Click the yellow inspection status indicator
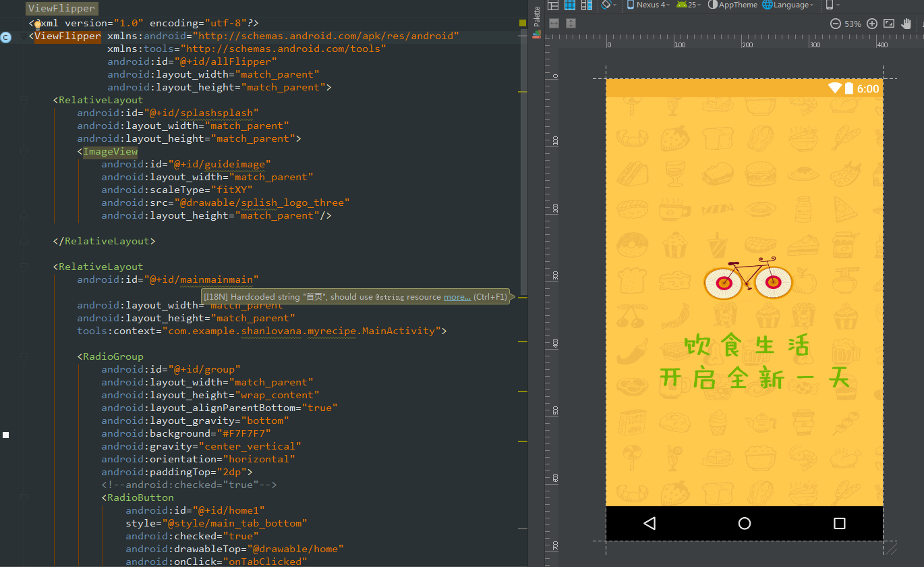924x567 pixels. tap(523, 23)
